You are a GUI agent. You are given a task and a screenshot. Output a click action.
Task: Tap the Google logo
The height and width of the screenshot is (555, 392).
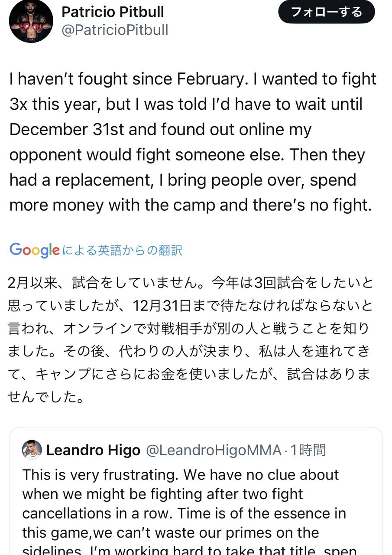click(34, 250)
